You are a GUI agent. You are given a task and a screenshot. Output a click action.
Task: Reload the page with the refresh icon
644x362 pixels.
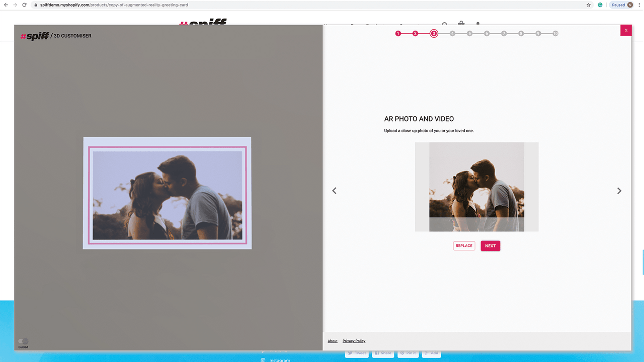coord(24,5)
